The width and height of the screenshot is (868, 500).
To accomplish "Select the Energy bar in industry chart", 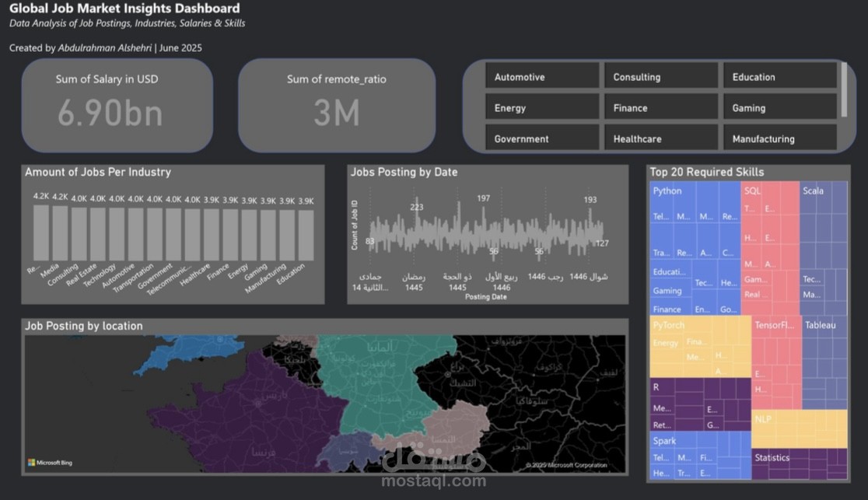I will pyautogui.click(x=249, y=235).
